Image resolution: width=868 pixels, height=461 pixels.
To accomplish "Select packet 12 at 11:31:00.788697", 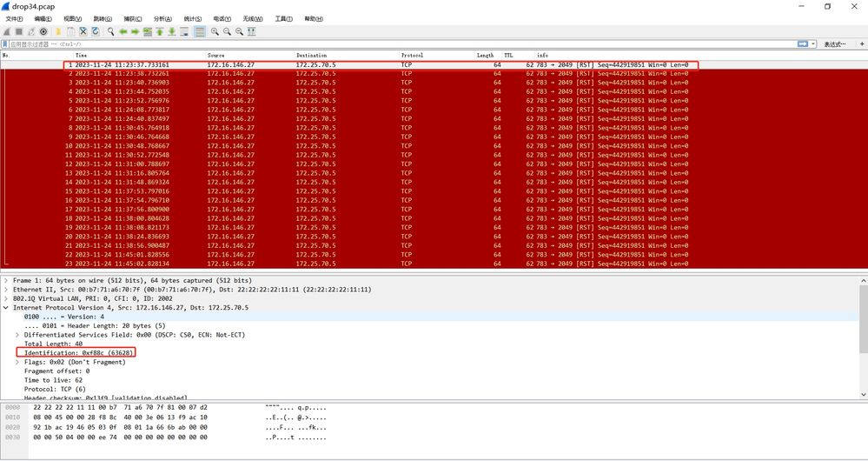I will (x=434, y=164).
